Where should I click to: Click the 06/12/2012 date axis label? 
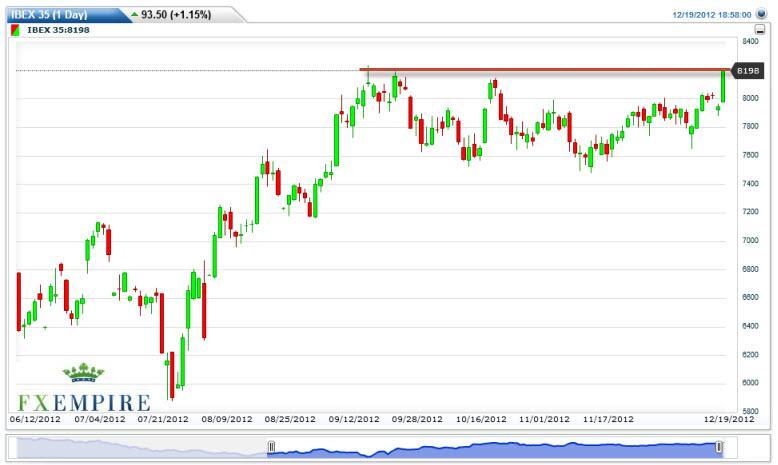[35, 420]
